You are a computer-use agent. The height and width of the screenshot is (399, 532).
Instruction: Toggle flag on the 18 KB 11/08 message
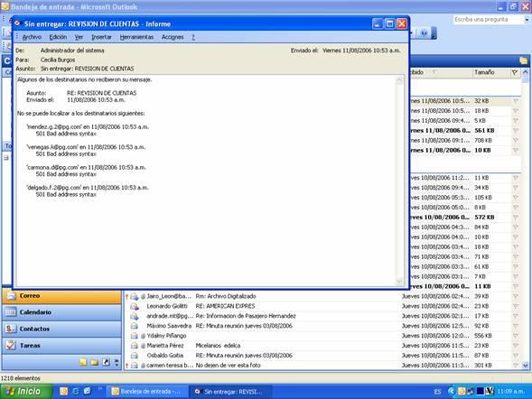tap(516, 111)
